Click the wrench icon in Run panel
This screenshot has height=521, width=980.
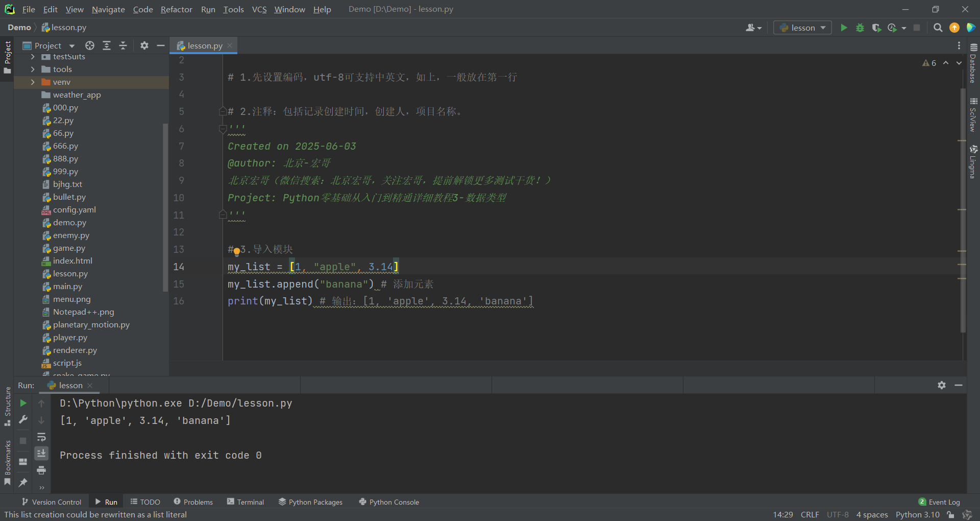coord(23,420)
